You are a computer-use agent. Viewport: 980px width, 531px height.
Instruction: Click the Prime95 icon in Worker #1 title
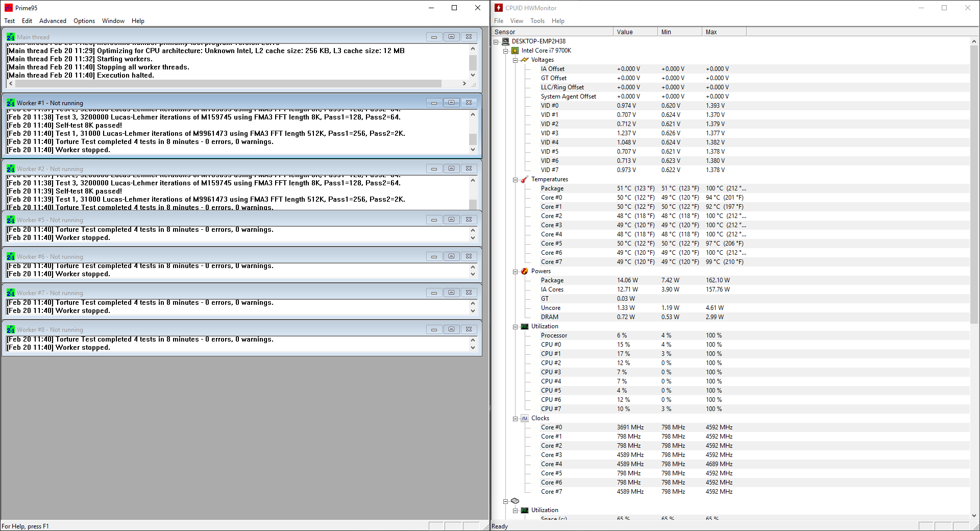tap(11, 103)
